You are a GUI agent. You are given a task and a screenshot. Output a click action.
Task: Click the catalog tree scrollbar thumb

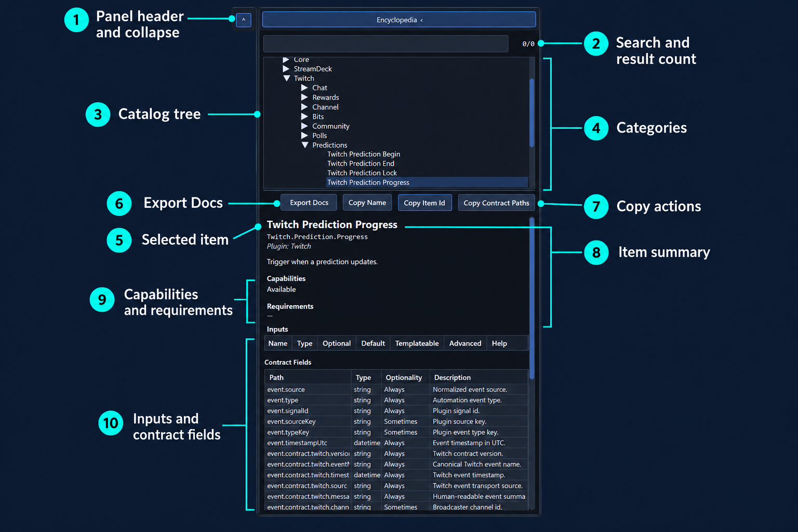[531, 113]
